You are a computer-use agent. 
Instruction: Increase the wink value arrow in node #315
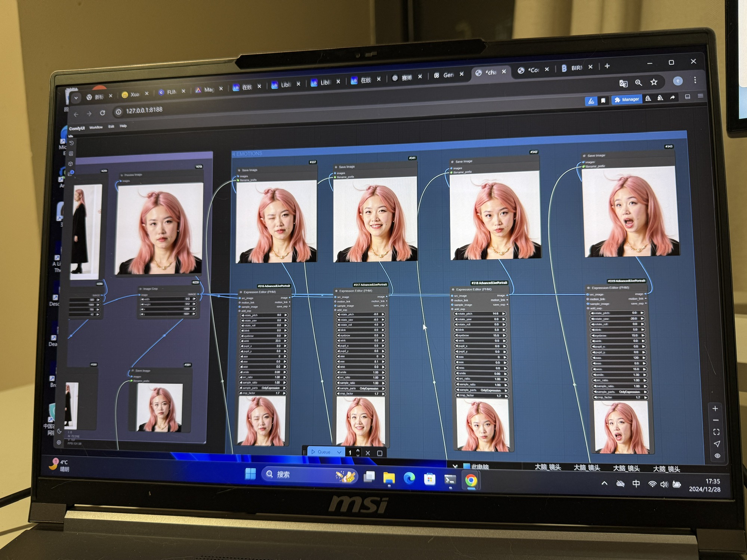[x=286, y=341]
